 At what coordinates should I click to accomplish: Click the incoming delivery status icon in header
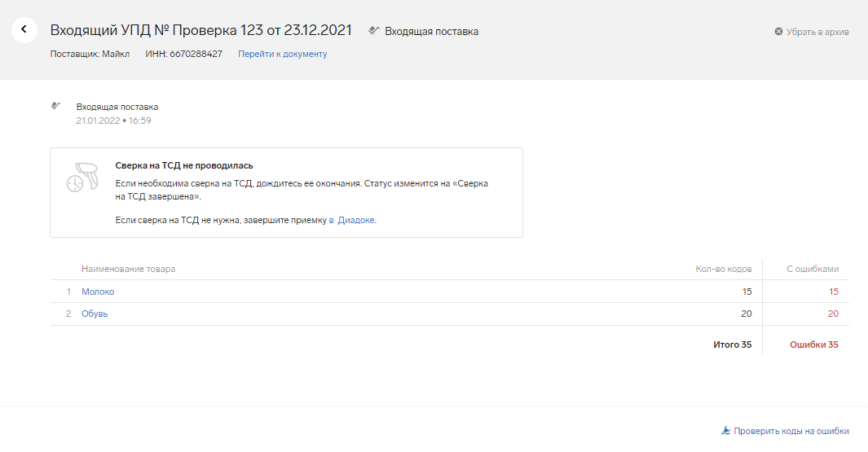373,30
